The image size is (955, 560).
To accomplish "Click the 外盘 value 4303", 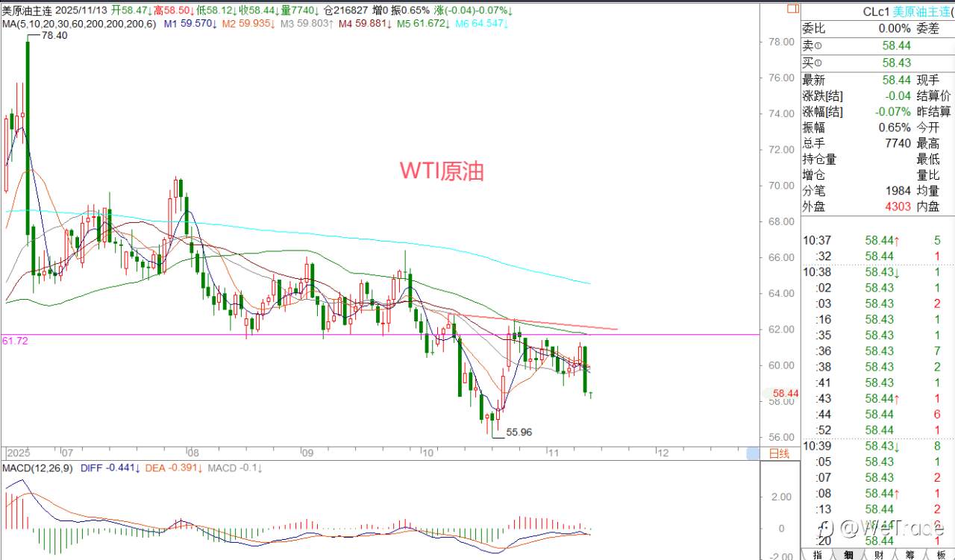I will [897, 207].
